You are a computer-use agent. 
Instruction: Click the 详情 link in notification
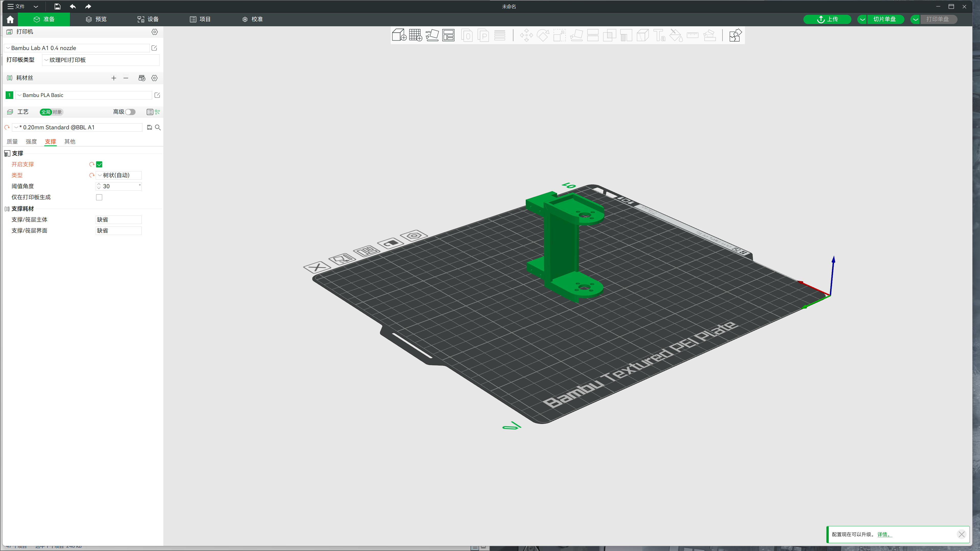tap(883, 534)
